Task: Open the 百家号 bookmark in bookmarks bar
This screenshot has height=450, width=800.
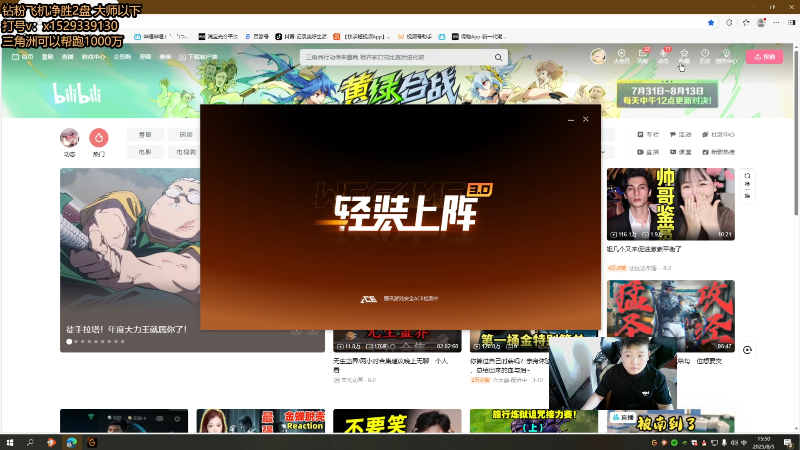Action: pyautogui.click(x=257, y=37)
